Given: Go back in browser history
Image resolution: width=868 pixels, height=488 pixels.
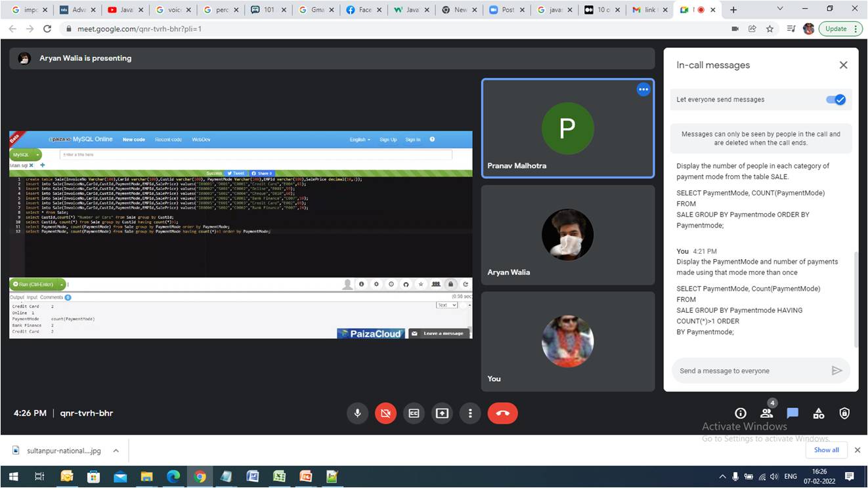Looking at the screenshot, I should coord(12,29).
